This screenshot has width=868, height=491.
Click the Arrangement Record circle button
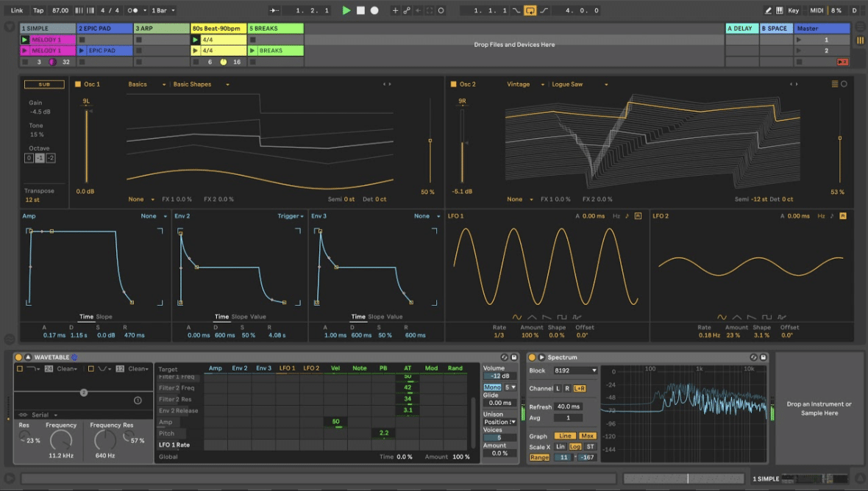374,10
